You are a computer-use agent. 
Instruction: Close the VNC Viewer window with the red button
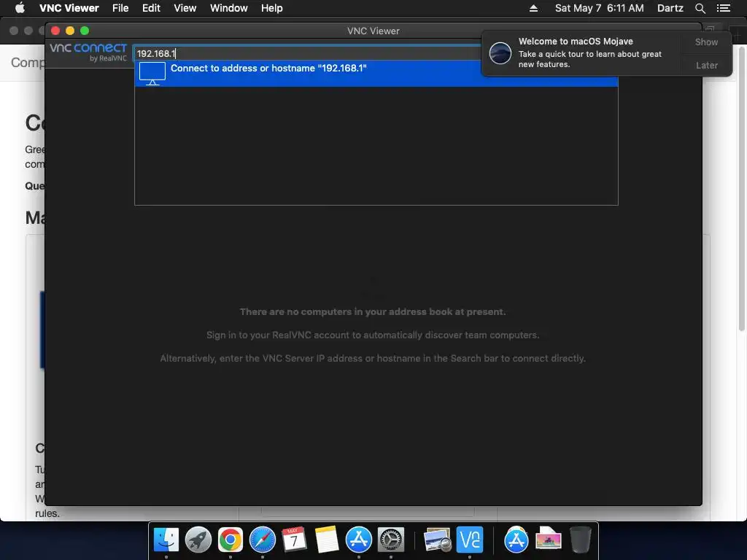(55, 31)
